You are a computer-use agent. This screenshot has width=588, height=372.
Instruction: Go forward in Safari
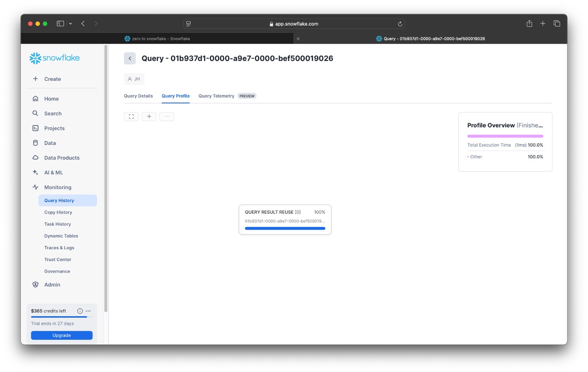(x=96, y=24)
